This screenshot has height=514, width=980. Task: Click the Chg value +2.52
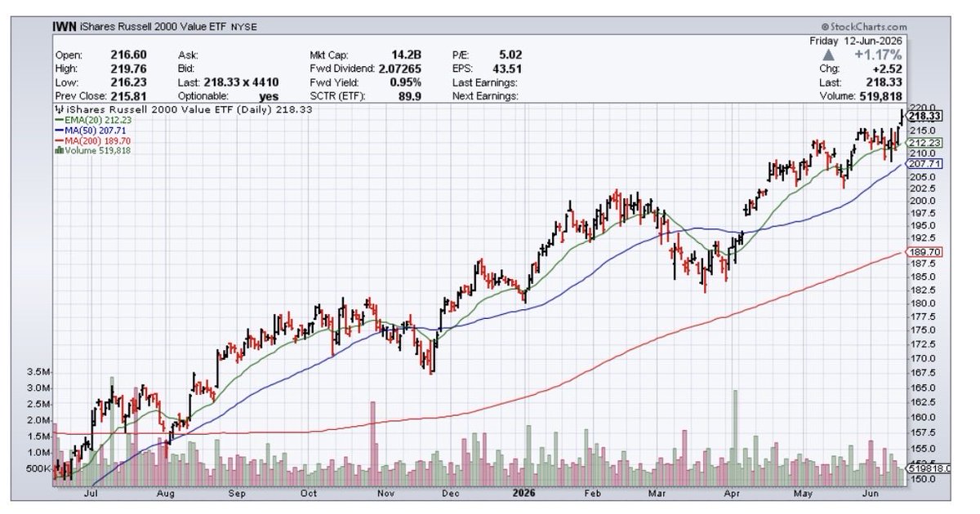point(889,69)
